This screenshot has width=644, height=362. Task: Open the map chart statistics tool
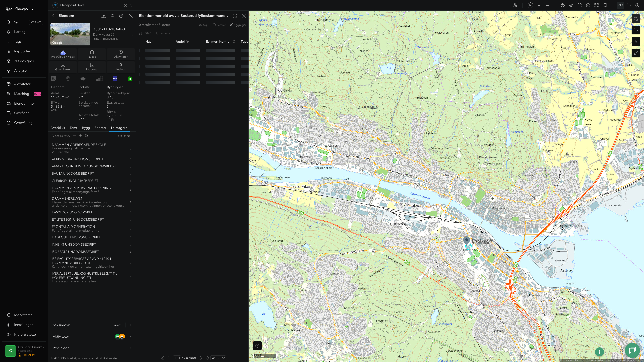(636, 41)
